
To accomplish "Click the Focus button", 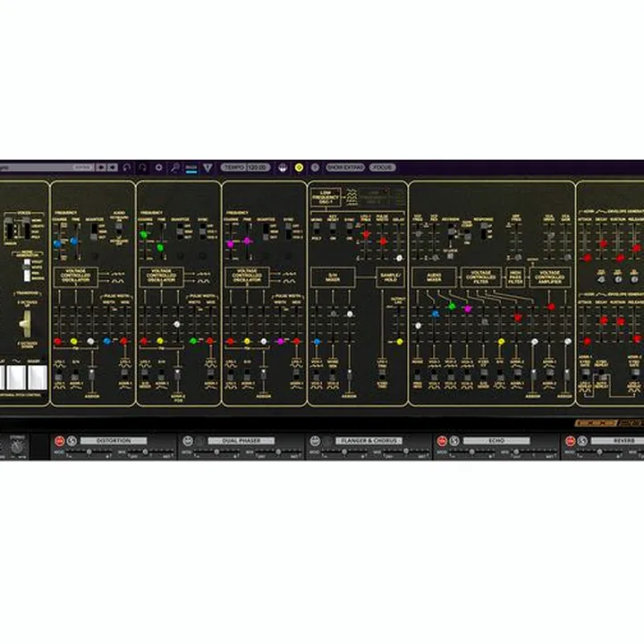I will tap(383, 167).
